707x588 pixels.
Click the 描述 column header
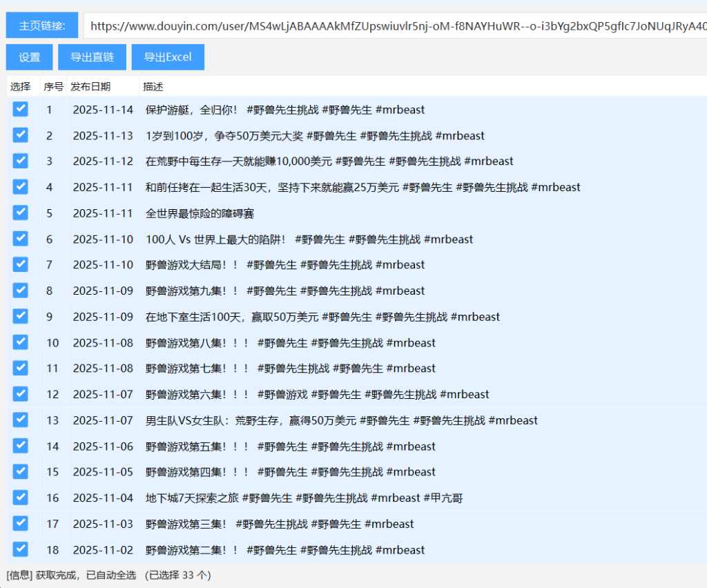coord(153,87)
